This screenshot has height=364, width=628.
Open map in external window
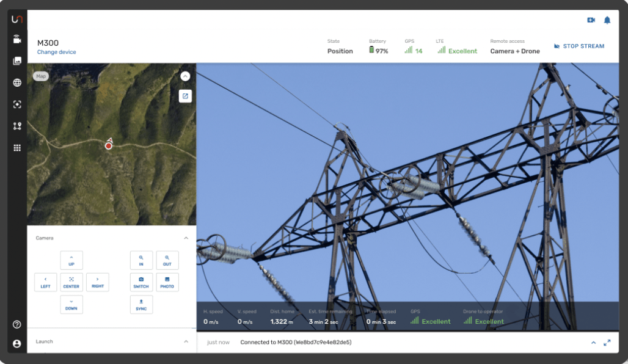coord(185,96)
